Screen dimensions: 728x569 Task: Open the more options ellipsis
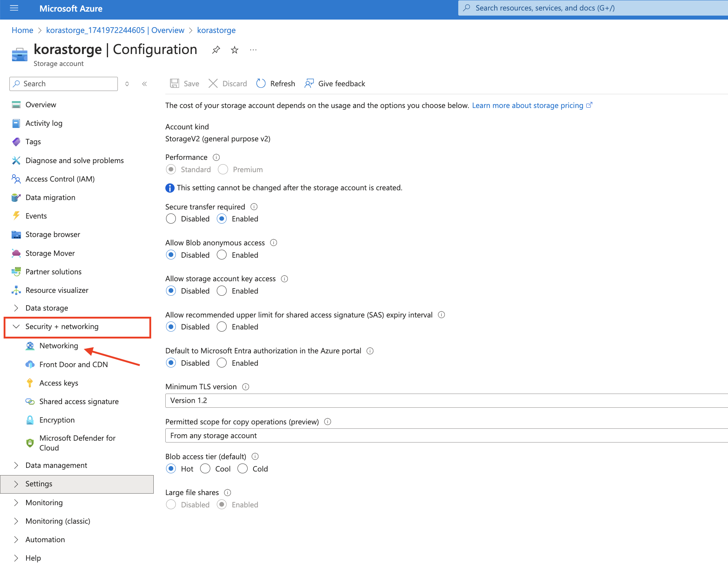point(253,50)
